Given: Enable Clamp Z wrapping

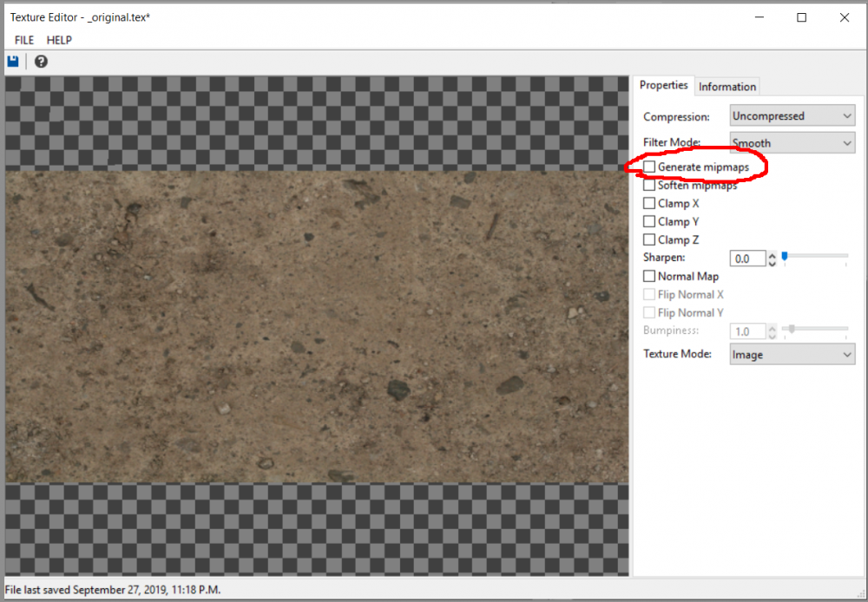Looking at the screenshot, I should coord(648,239).
